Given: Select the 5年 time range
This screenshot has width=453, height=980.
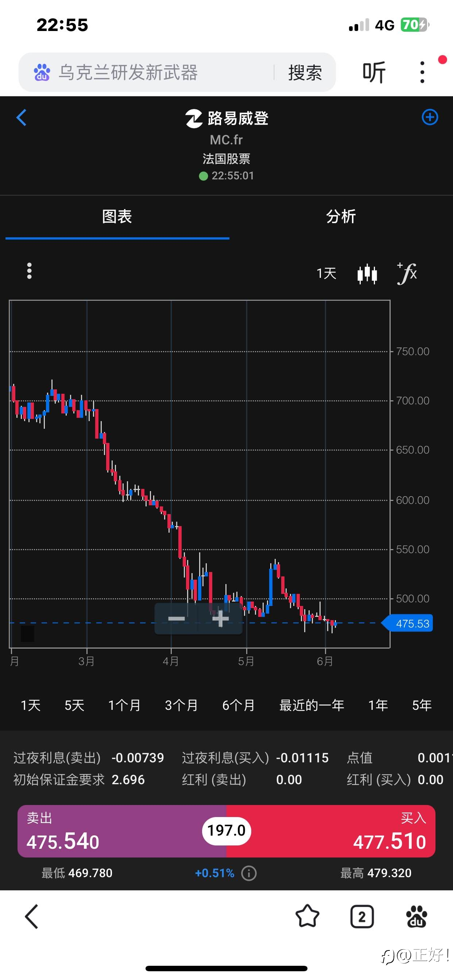Looking at the screenshot, I should (x=422, y=705).
